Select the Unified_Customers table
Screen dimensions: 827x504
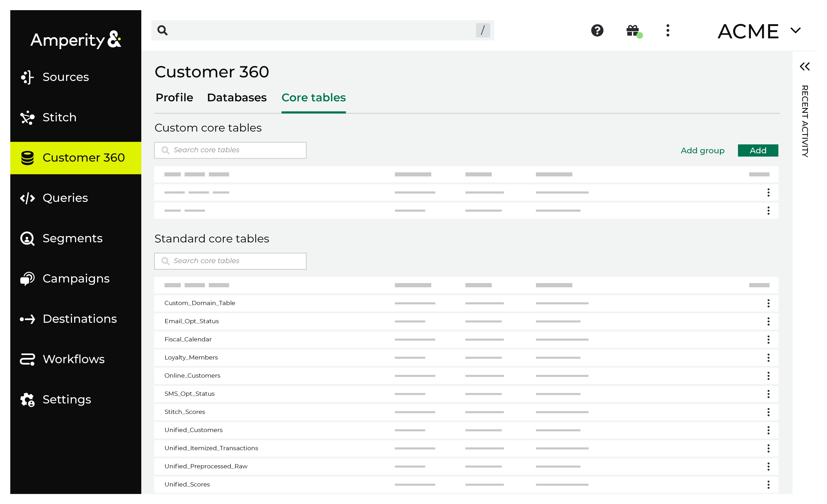193,430
